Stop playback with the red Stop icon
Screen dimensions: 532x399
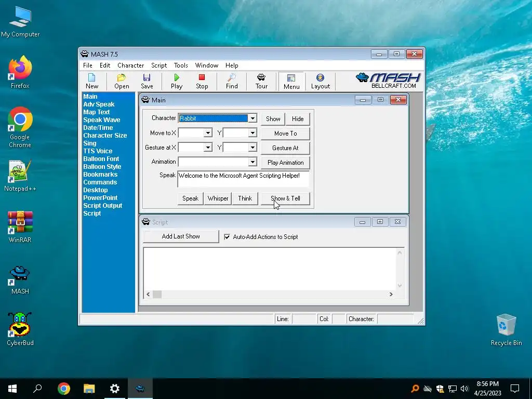click(202, 82)
